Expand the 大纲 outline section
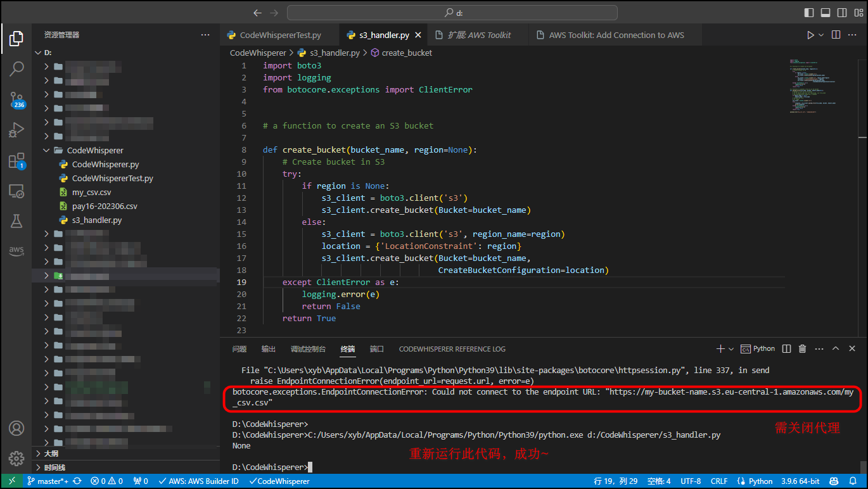This screenshot has height=489, width=868. click(x=125, y=454)
